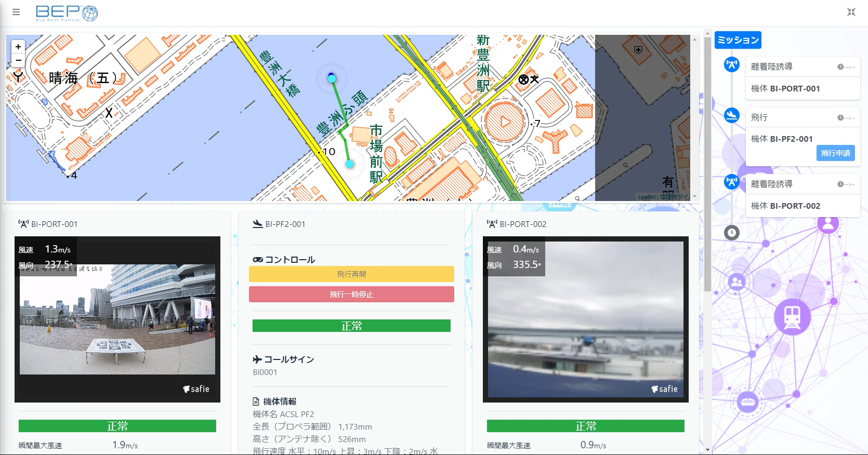Click the 237.5° wind direction on BI-PORT-001
868x455 pixels.
[x=59, y=264]
